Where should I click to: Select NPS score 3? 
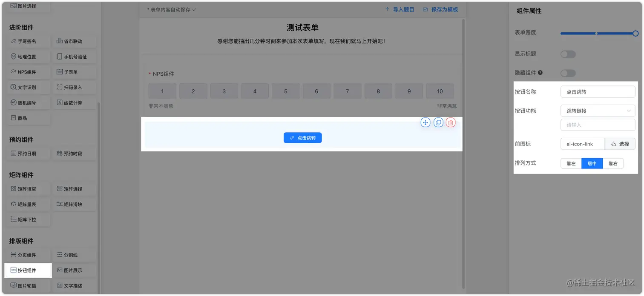[224, 91]
